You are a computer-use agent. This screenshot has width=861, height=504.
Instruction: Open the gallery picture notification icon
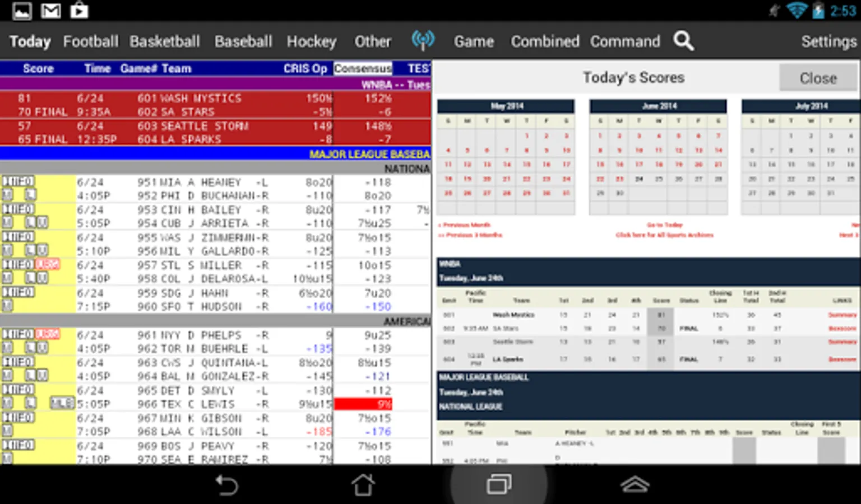coord(22,11)
